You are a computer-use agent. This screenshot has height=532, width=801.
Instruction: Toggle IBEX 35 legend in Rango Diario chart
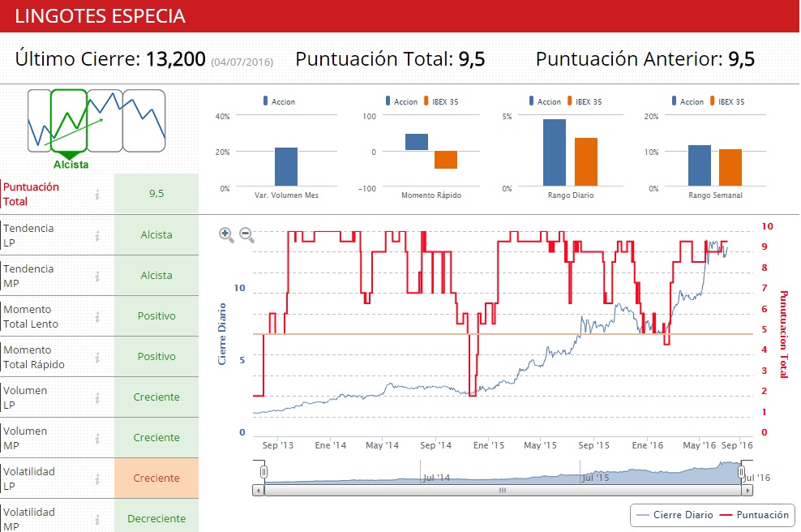pyautogui.click(x=585, y=101)
